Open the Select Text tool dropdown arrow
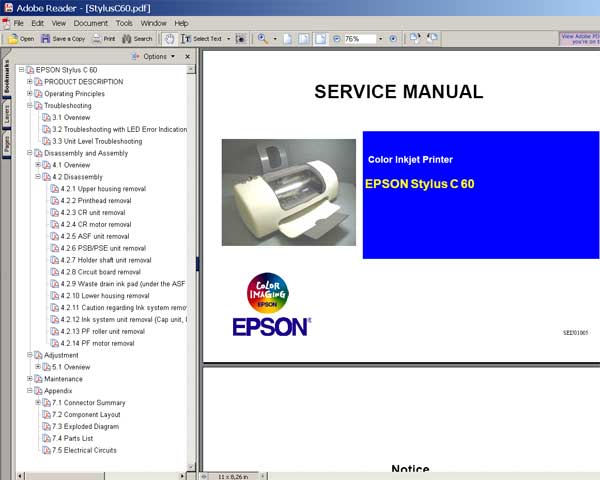The height and width of the screenshot is (480, 600). [x=229, y=39]
